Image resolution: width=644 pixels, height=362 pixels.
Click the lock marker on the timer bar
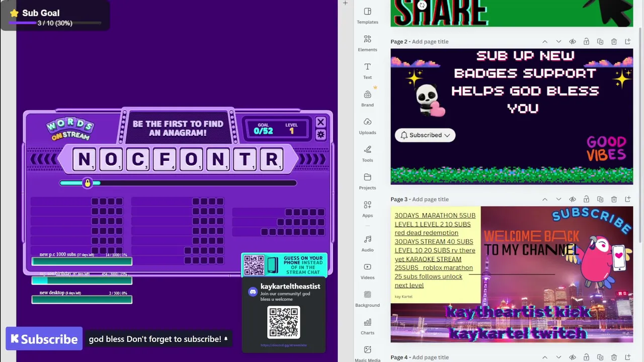[88, 183]
